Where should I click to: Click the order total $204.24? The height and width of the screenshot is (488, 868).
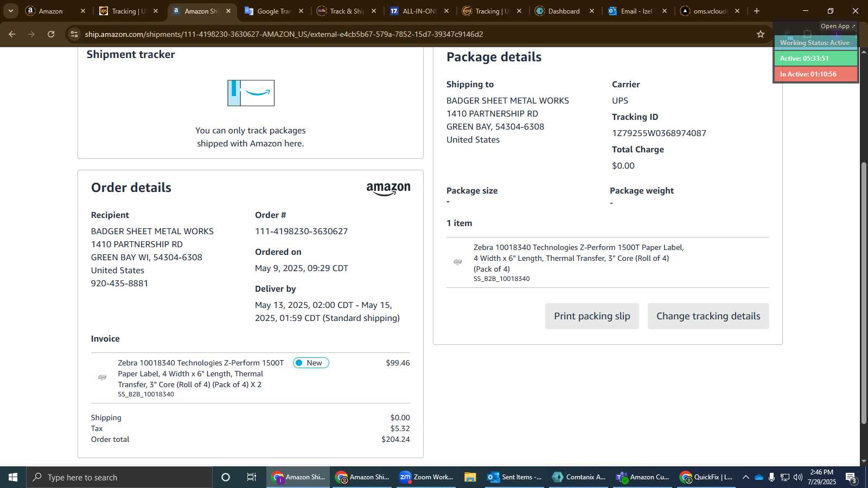pos(395,439)
